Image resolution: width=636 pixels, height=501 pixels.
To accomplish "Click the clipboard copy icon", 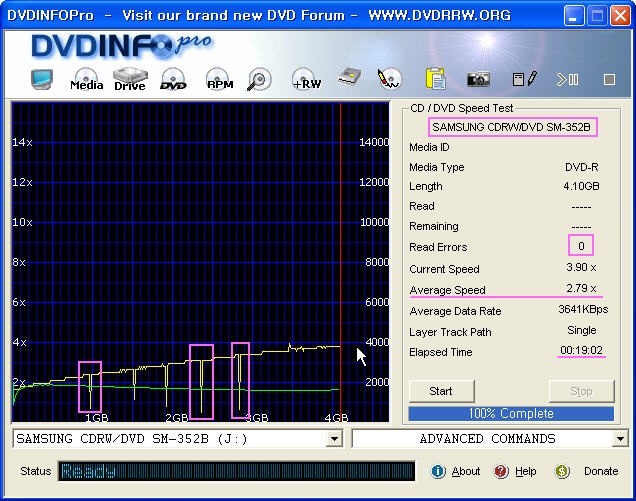I will tap(436, 78).
